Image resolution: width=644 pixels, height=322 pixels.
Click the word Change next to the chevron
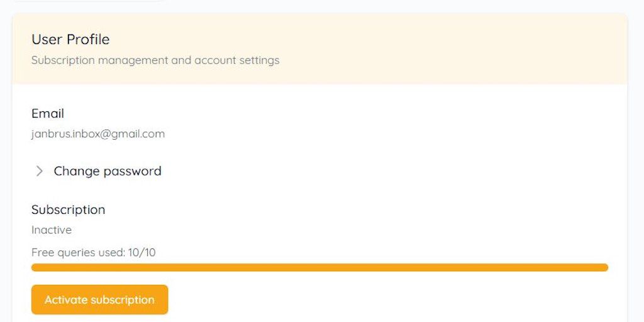point(77,171)
